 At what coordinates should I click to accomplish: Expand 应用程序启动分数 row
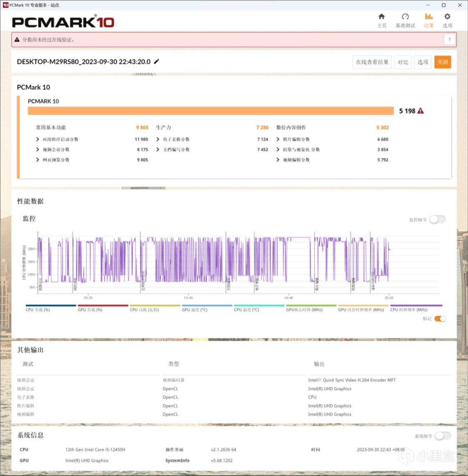[37, 139]
